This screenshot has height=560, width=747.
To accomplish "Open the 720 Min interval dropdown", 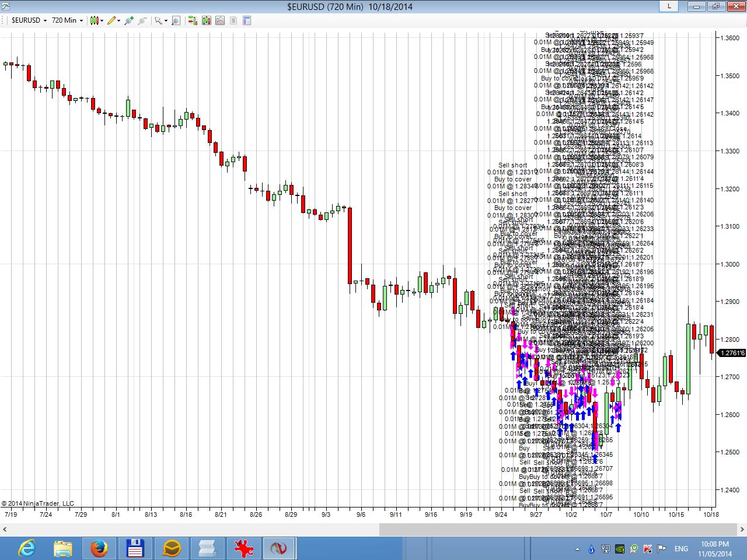I will click(x=67, y=20).
